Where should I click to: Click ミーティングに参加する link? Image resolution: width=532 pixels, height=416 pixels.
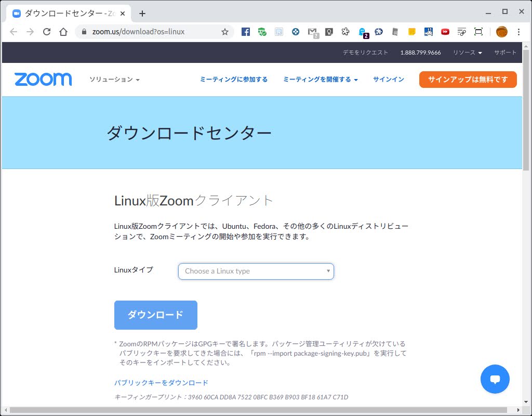coord(233,80)
